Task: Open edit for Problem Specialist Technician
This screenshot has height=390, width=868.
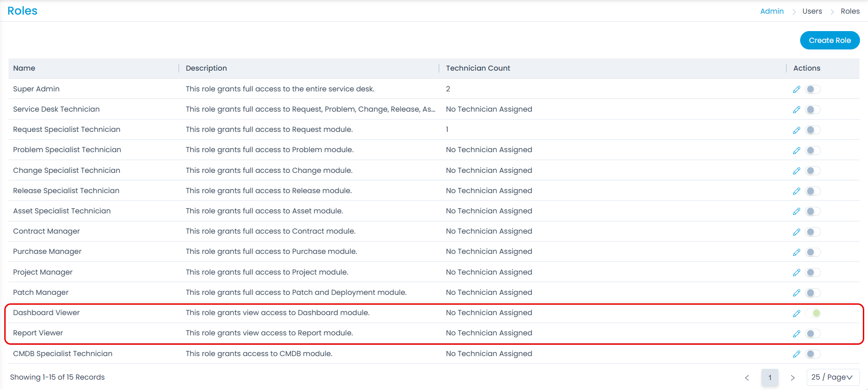Action: tap(796, 151)
